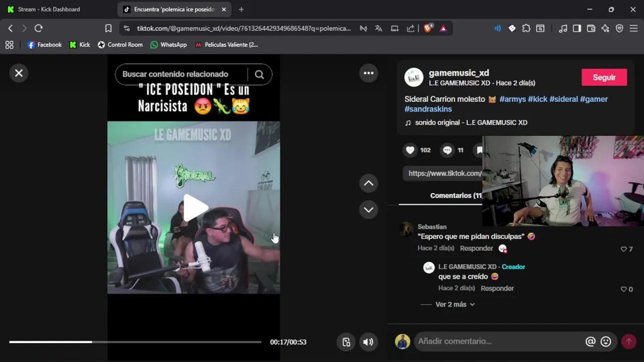This screenshot has width=644, height=362.
Task: Open a new browser tab
Action: (x=241, y=9)
